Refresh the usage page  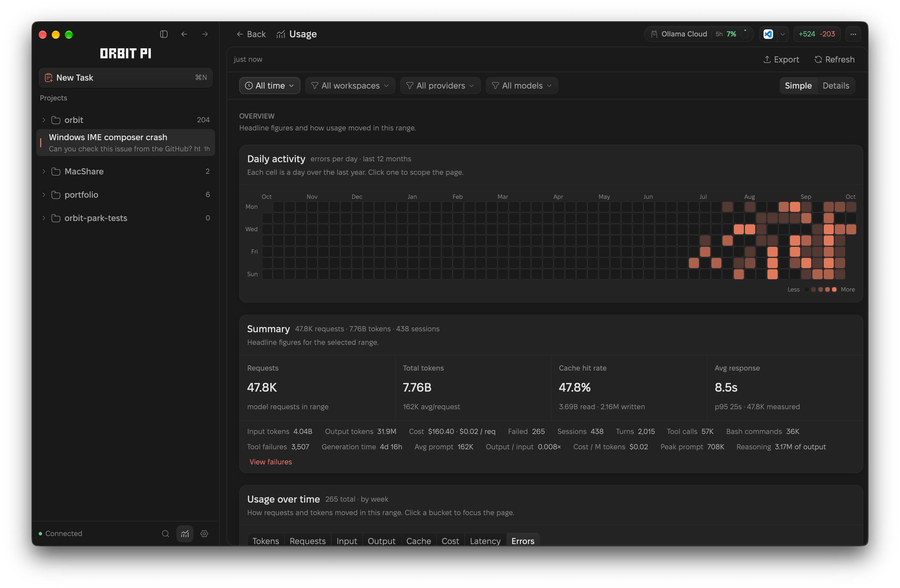tap(834, 59)
